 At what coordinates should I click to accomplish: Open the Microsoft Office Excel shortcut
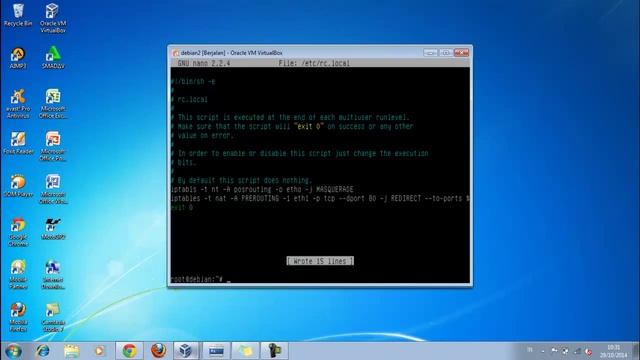[x=53, y=104]
